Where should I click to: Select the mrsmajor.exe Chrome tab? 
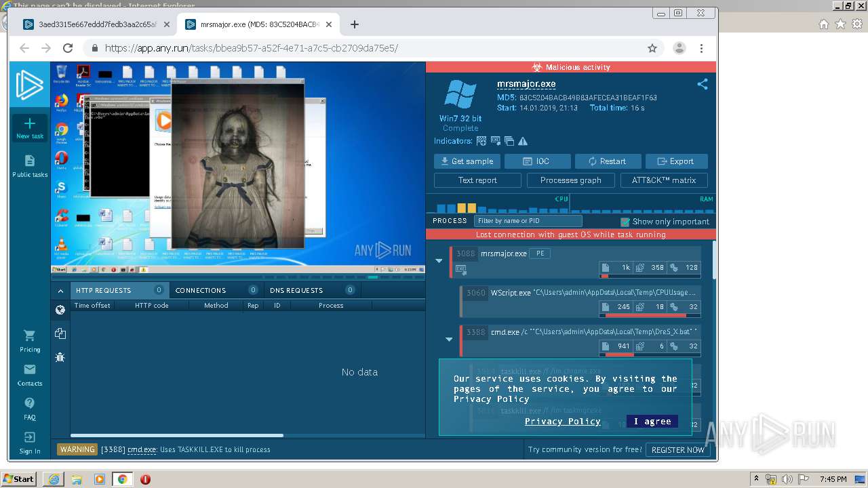(258, 24)
